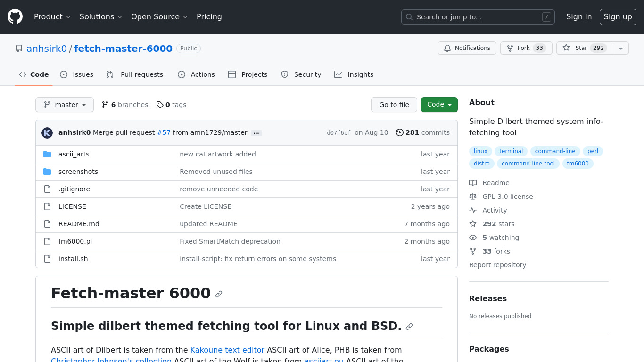Open the Security tab

301,74
